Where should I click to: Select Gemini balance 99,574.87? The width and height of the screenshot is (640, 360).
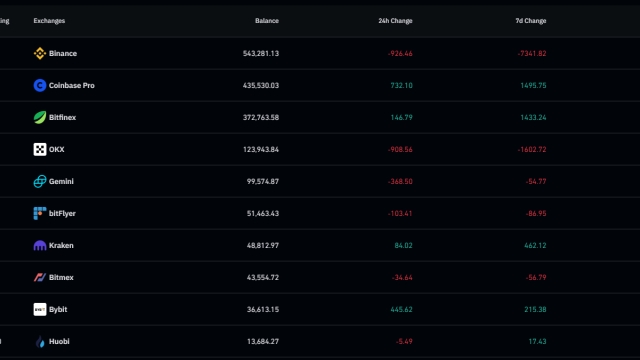[x=263, y=181]
